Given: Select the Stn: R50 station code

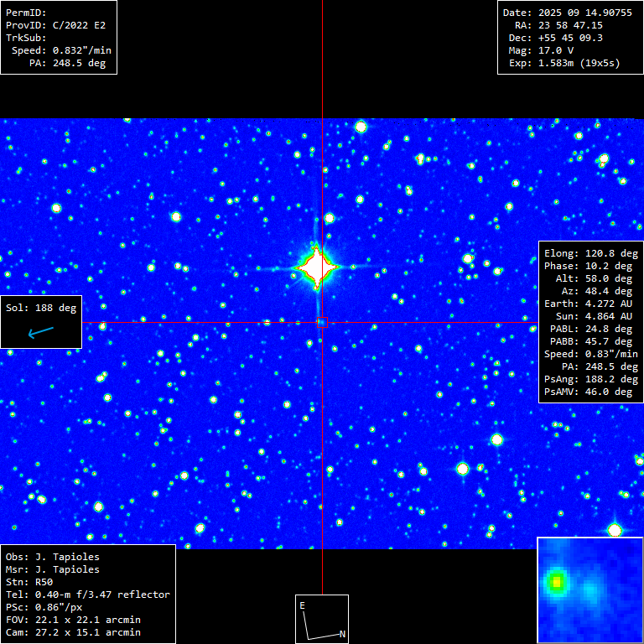Looking at the screenshot, I should click(x=31, y=582).
